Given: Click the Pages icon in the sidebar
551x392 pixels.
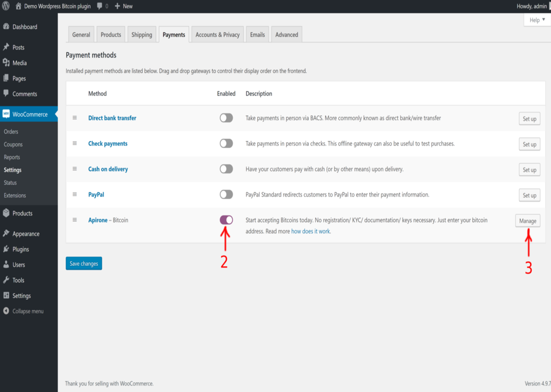Looking at the screenshot, I should pyautogui.click(x=6, y=78).
